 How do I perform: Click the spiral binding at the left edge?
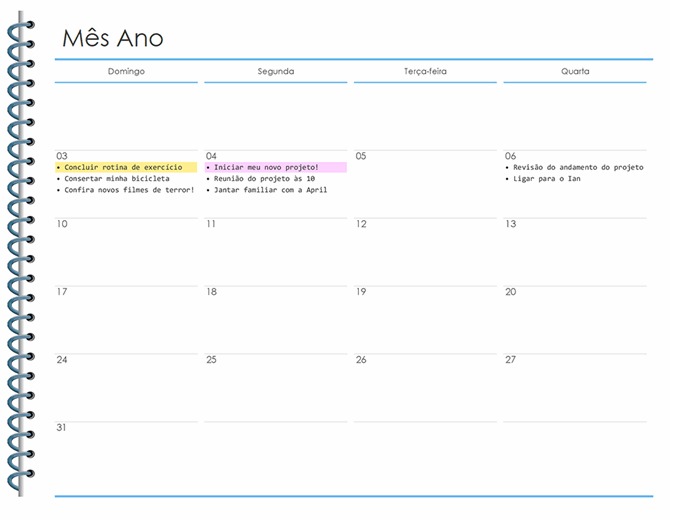click(20, 260)
